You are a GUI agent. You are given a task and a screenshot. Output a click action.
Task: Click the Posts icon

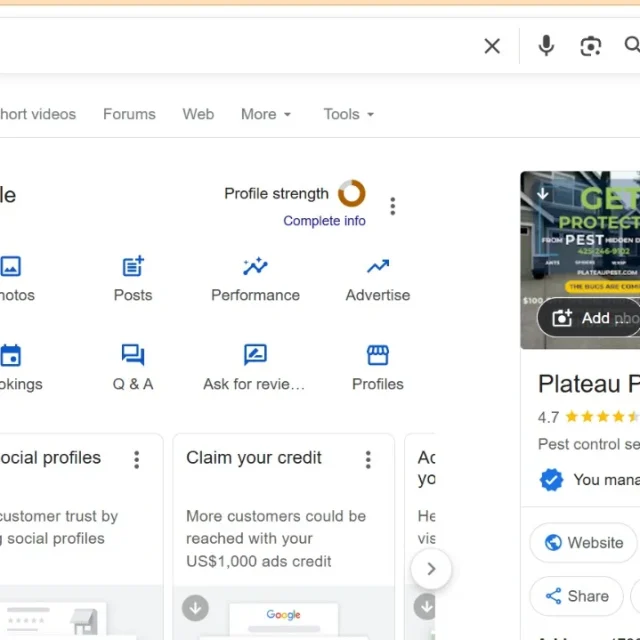133,266
